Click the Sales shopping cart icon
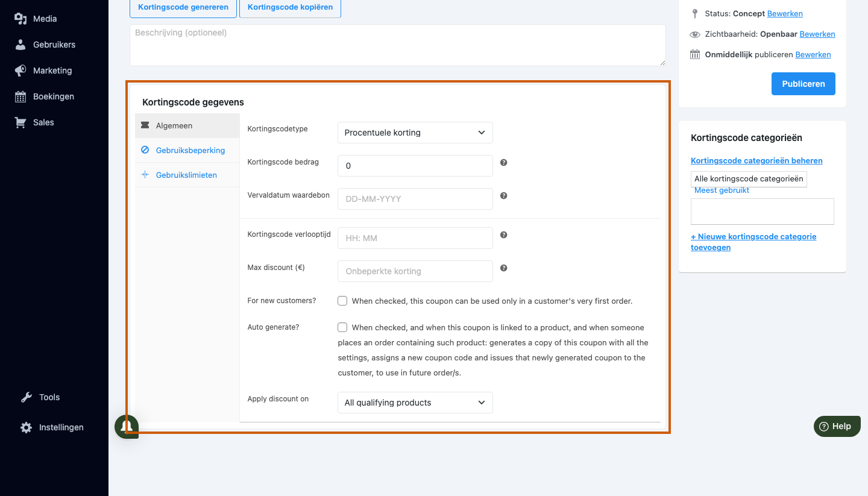The height and width of the screenshot is (496, 868). (20, 122)
